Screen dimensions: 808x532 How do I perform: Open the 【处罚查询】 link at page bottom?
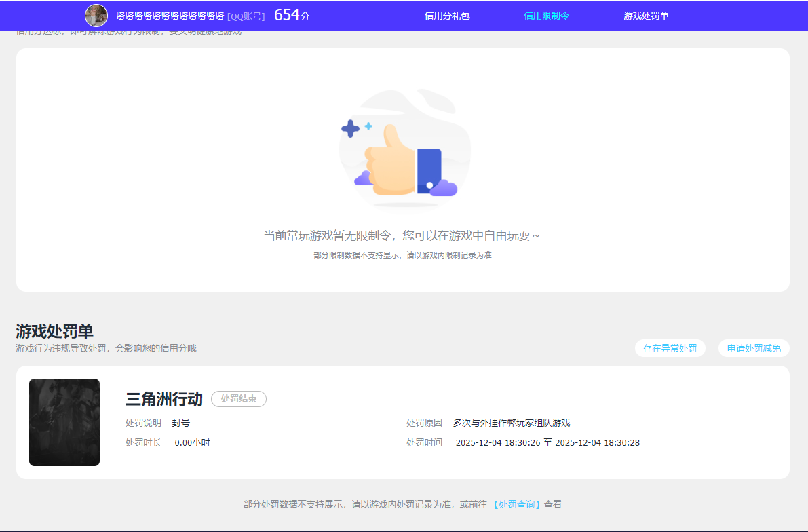pos(516,504)
